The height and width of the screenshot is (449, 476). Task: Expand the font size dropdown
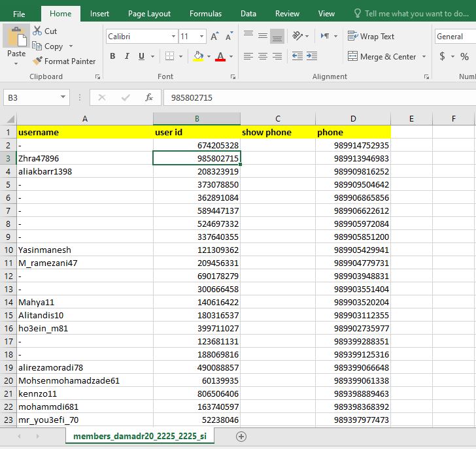201,37
